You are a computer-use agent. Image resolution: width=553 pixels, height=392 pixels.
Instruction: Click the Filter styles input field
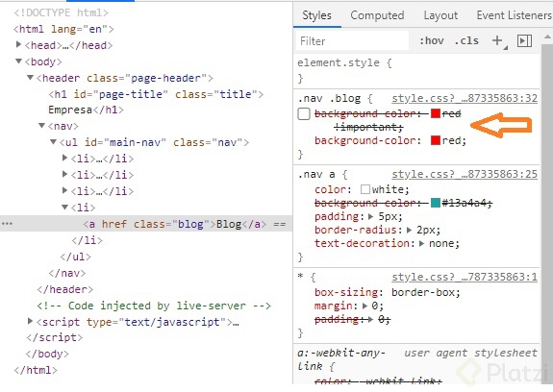pos(353,41)
